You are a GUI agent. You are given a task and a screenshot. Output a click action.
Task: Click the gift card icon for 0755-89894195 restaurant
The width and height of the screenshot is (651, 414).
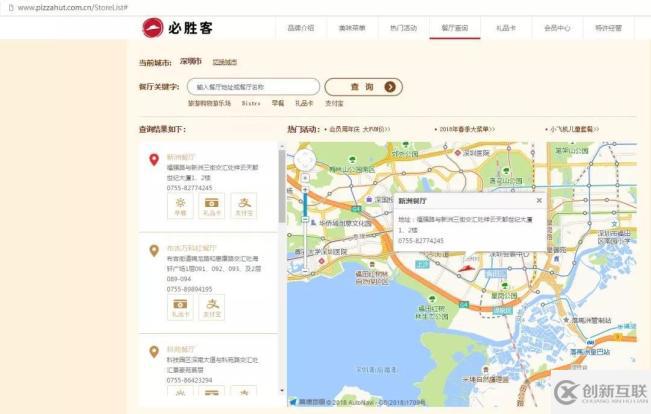(180, 307)
